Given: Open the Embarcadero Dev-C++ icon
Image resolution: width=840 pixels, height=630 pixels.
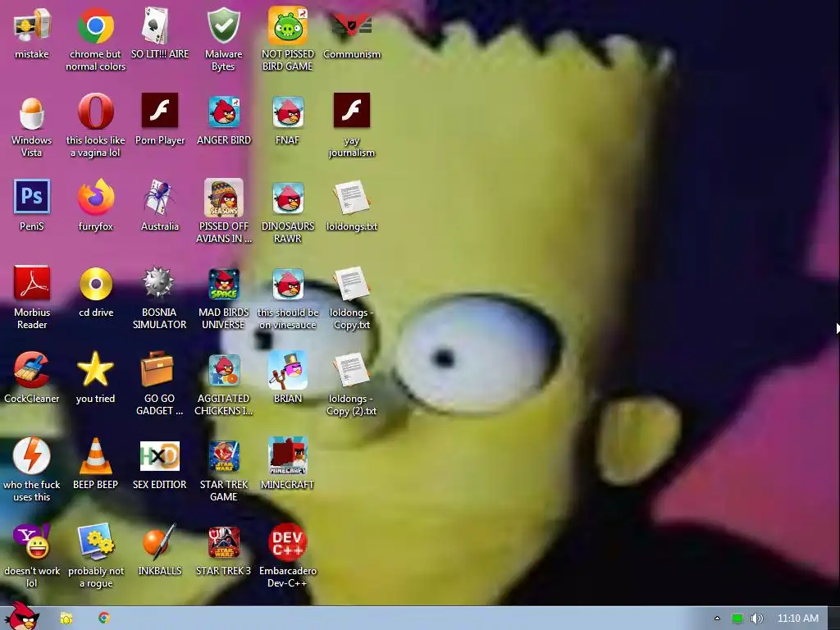Looking at the screenshot, I should click(288, 542).
